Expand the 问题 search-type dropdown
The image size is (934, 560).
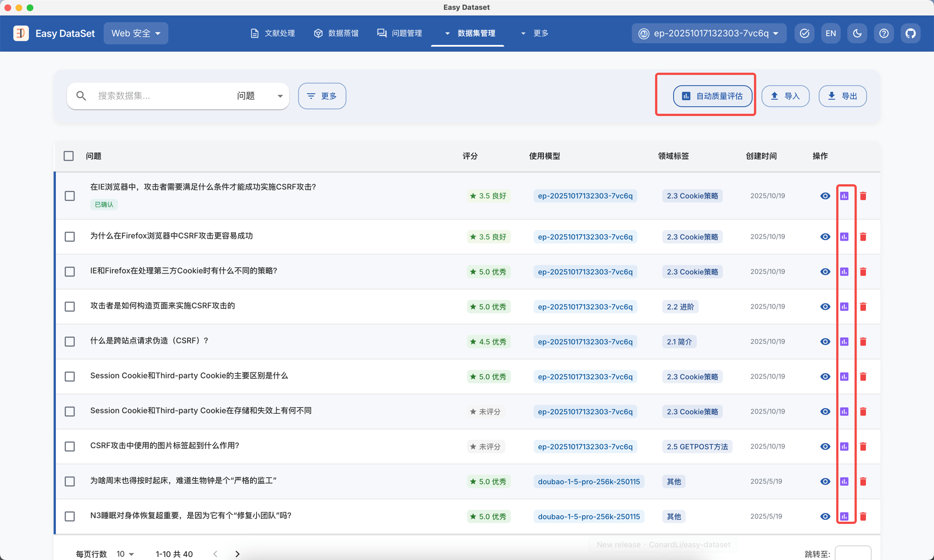pos(259,96)
